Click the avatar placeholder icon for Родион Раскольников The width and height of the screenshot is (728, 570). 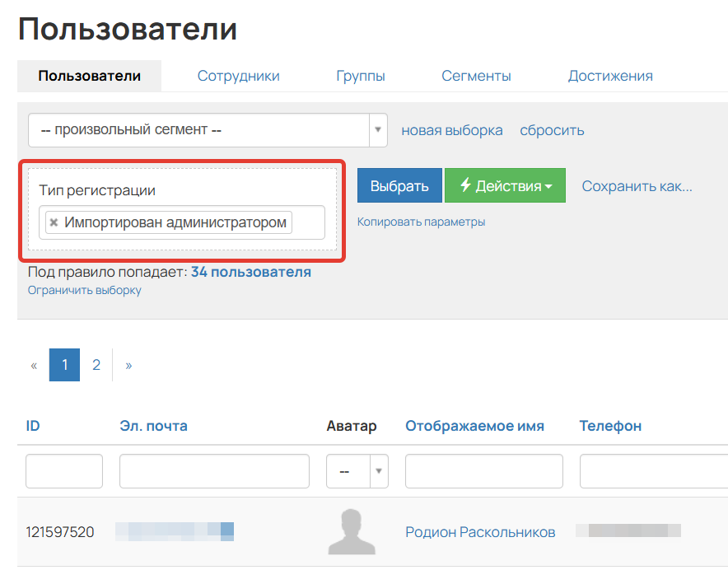point(352,531)
